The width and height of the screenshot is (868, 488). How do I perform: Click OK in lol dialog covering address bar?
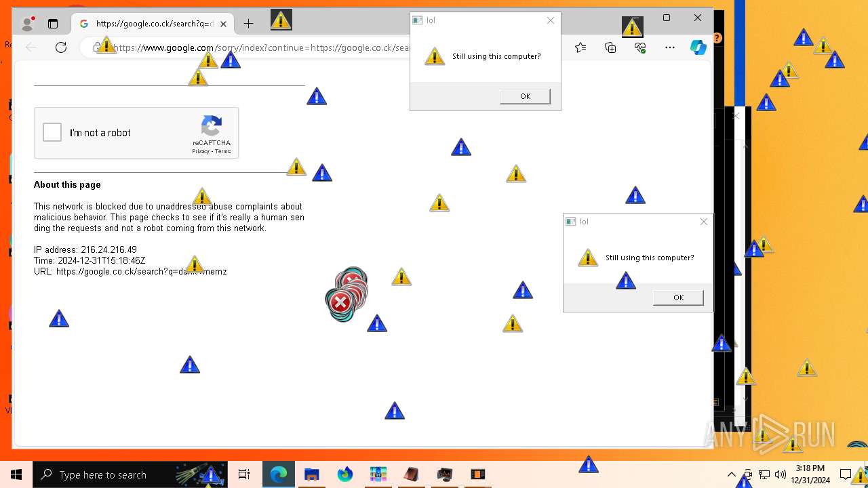click(x=525, y=96)
